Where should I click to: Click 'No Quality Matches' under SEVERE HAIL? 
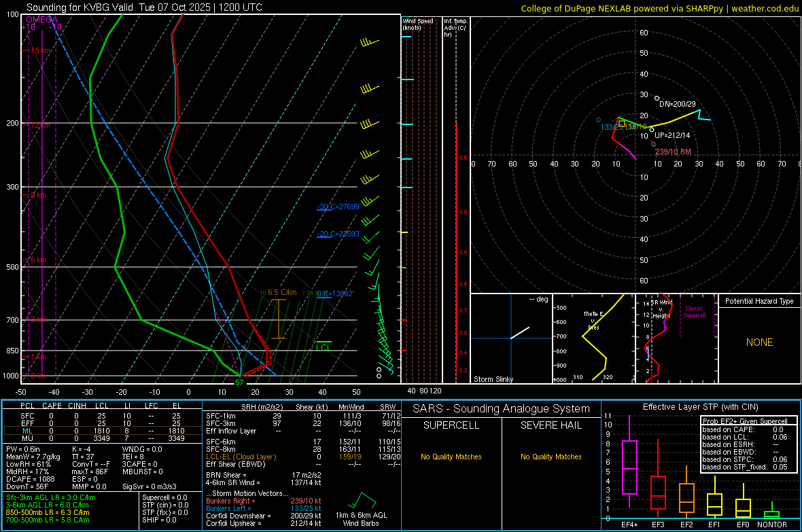click(x=551, y=457)
